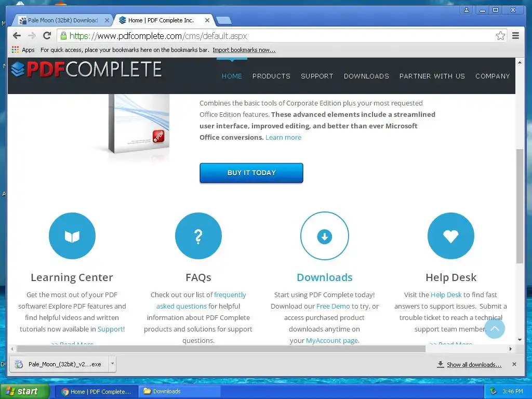Click the scroll-to-top chevron circle

pyautogui.click(x=495, y=328)
